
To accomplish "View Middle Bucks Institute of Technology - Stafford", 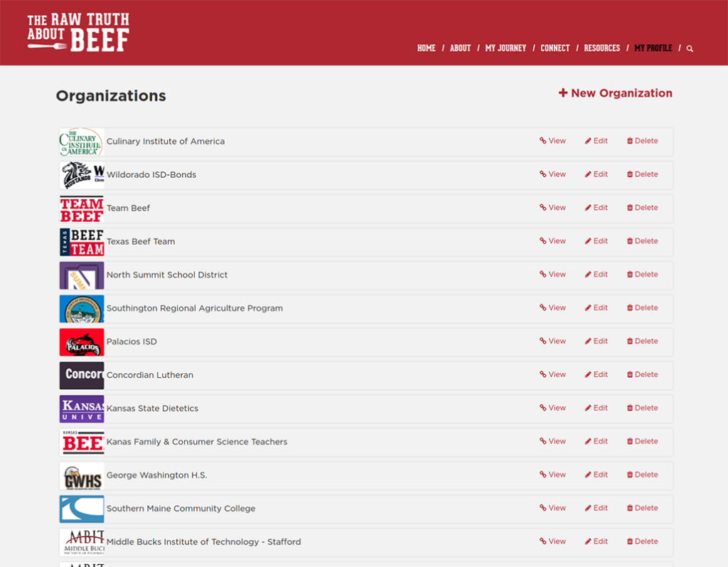I will coord(552,542).
